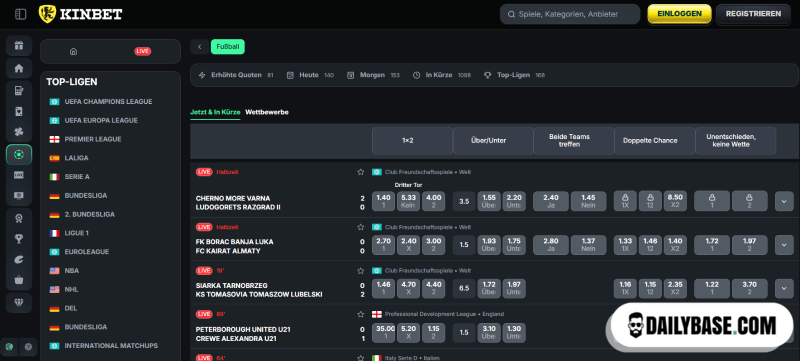Go back with the chevron beside Fußball
Screen dimensions: 800x361
tap(199, 47)
